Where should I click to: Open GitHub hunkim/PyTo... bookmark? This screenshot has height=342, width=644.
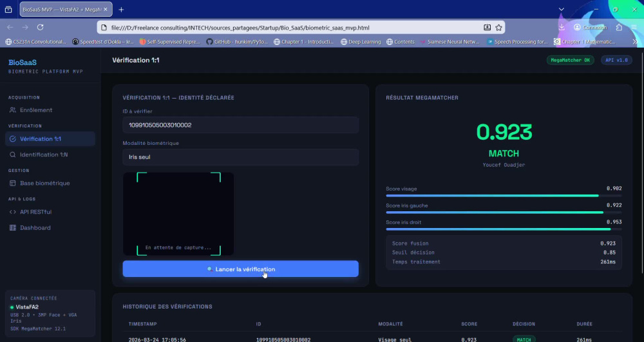(237, 41)
